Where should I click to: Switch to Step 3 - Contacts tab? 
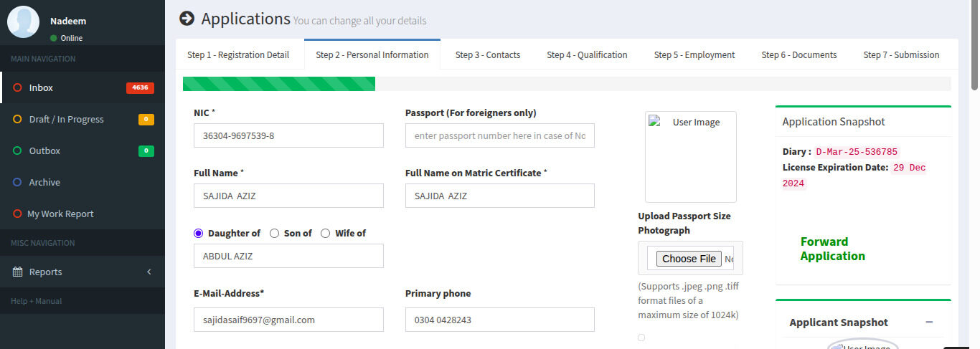click(488, 54)
